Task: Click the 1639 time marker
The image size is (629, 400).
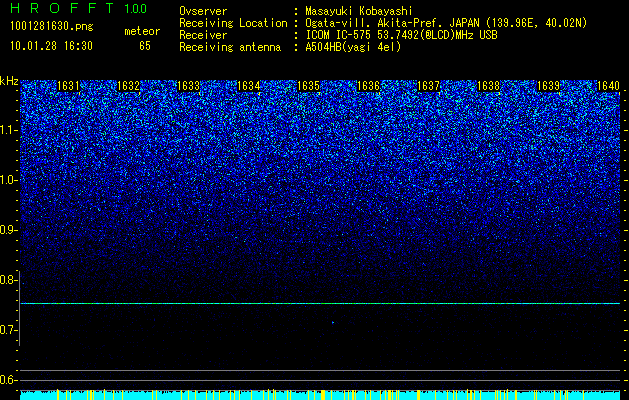Action: pos(548,86)
